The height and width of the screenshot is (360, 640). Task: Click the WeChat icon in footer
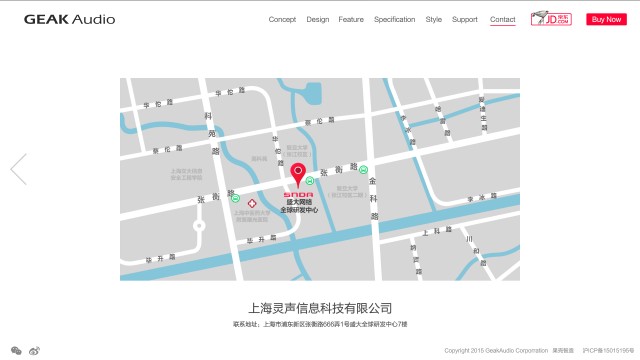pyautogui.click(x=16, y=350)
